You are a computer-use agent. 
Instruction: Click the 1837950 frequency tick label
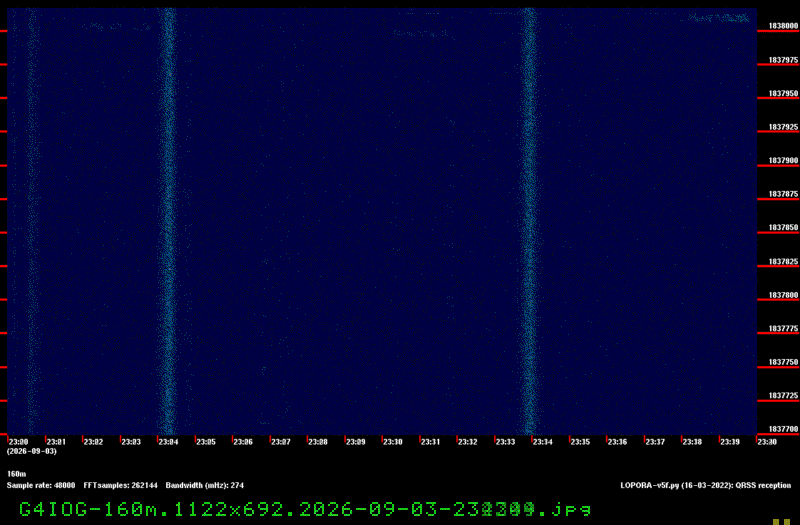(783, 93)
